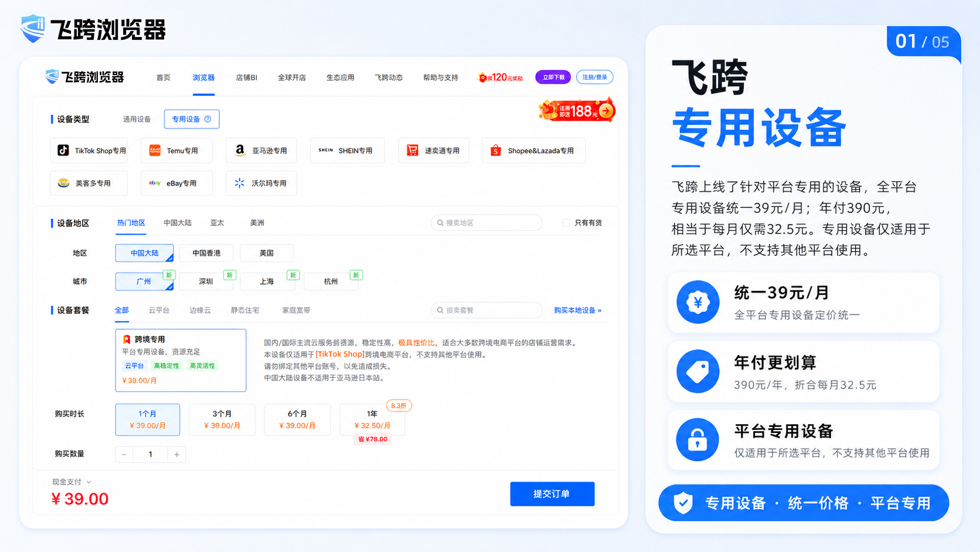Choose the 1年 purchase duration

(372, 419)
